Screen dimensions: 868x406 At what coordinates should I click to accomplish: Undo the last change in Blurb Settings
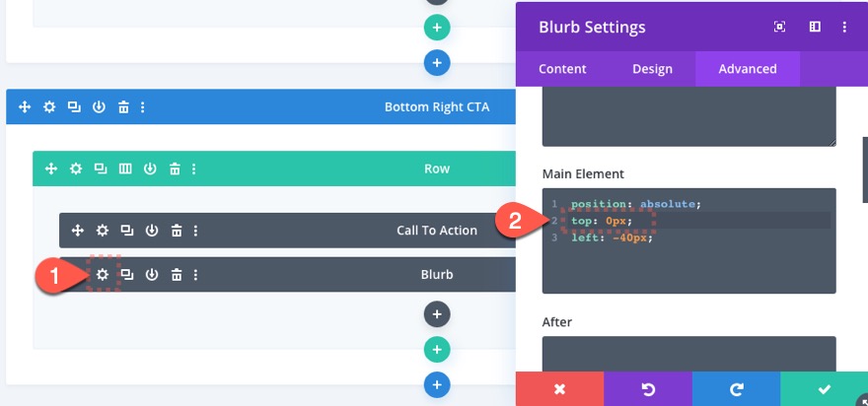click(x=648, y=389)
